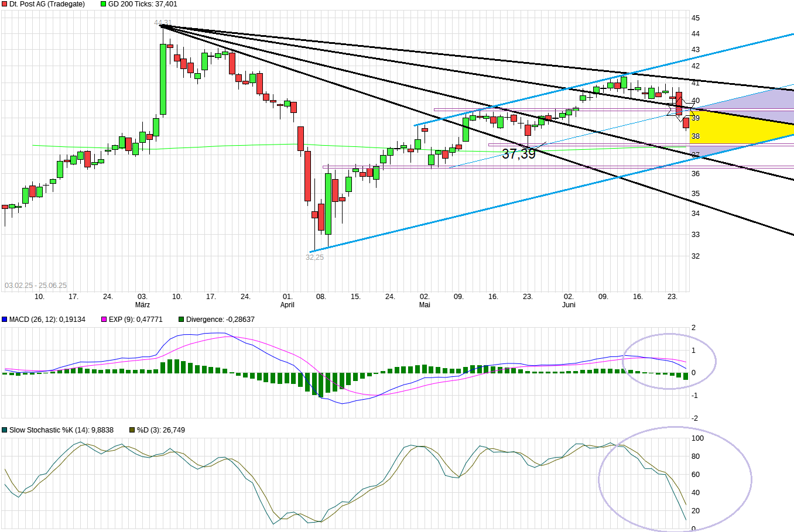Viewport: 794px width, 532px height.
Task: Click the magenta EXP (9) legend square
Action: (x=104, y=320)
